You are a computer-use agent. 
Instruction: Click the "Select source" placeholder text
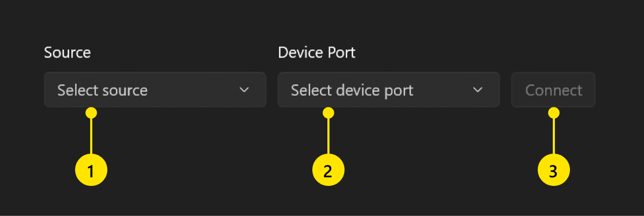click(x=103, y=90)
